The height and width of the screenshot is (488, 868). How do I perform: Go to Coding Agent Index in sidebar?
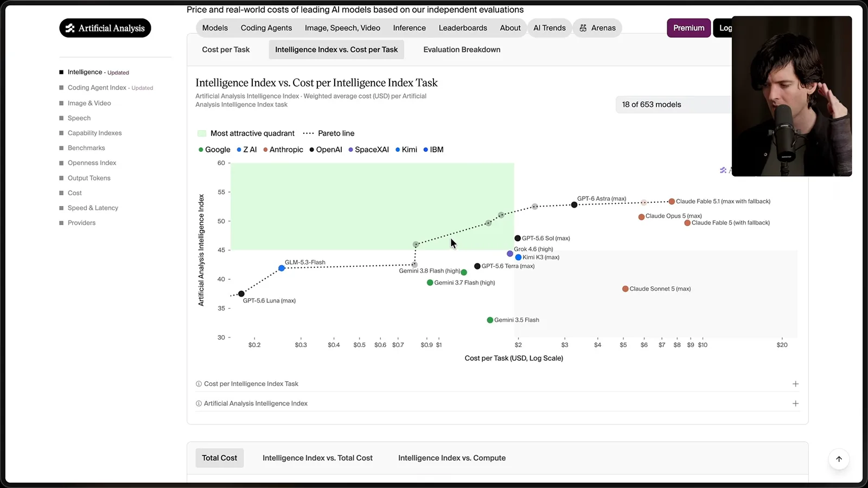(97, 88)
